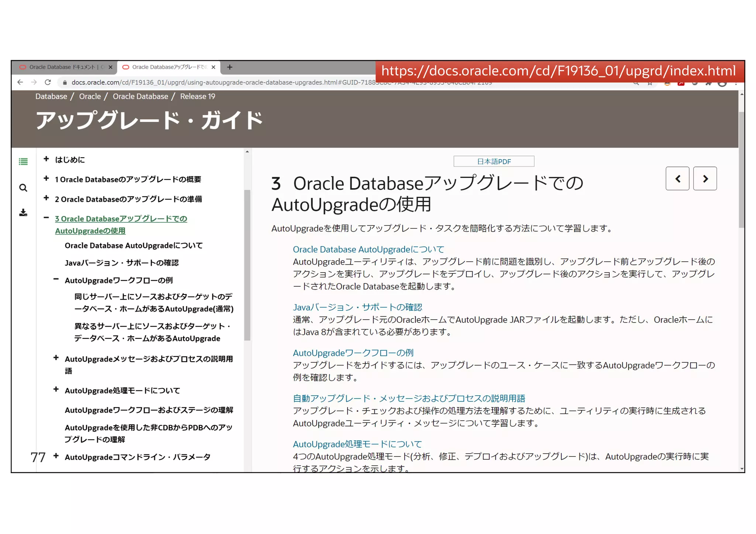Open 2 Oracle Databaseのアップグレードの準備
This screenshot has height=534, width=756.
[128, 199]
